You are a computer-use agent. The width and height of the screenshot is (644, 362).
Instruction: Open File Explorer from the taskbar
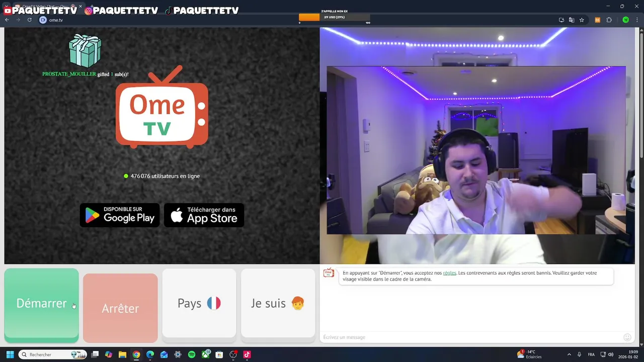122,354
